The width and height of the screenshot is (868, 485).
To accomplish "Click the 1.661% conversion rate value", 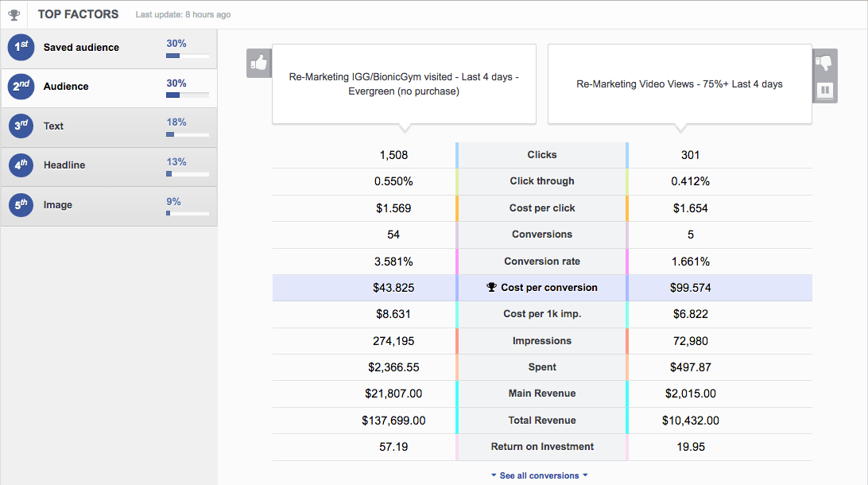I will (x=690, y=262).
